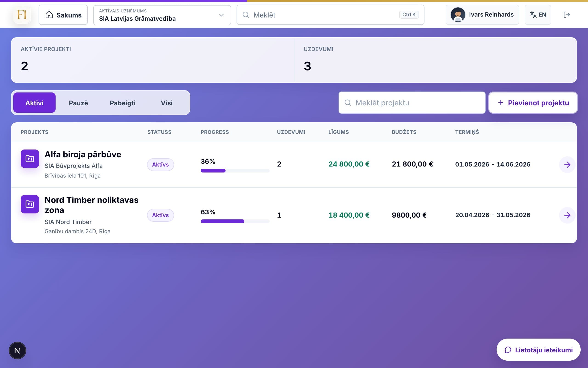Click the Aktīvie projekti summary card
Image resolution: width=588 pixels, height=368 pixels.
point(153,60)
